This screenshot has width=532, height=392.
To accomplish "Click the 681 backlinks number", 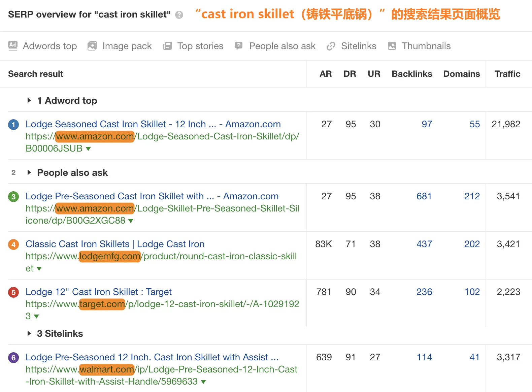I will 424,196.
